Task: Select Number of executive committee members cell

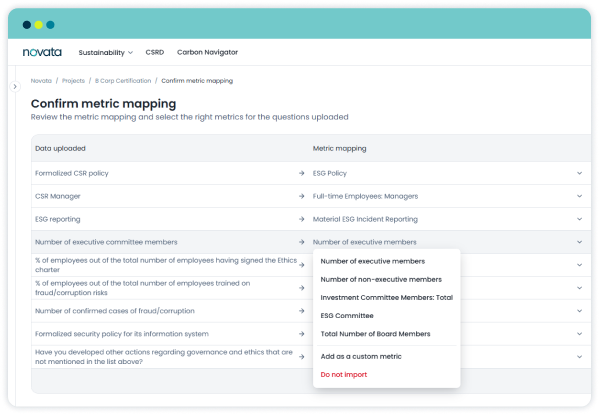Action: pos(106,242)
